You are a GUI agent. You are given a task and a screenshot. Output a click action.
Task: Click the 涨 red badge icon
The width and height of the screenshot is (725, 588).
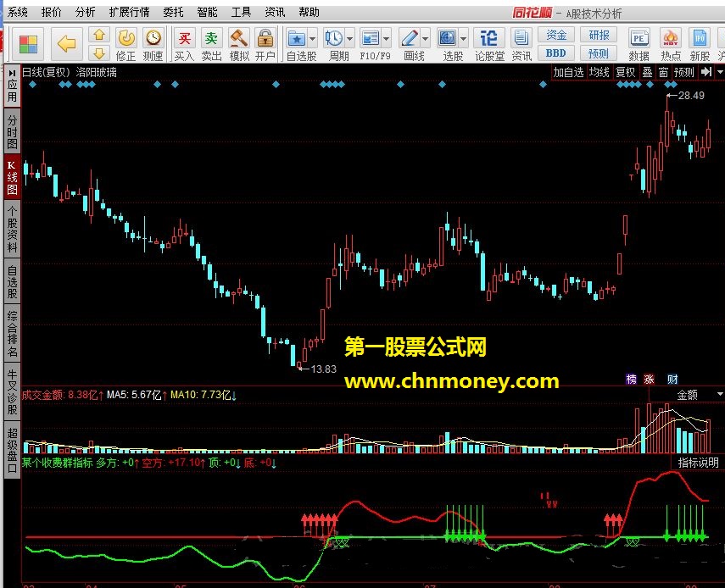point(650,380)
